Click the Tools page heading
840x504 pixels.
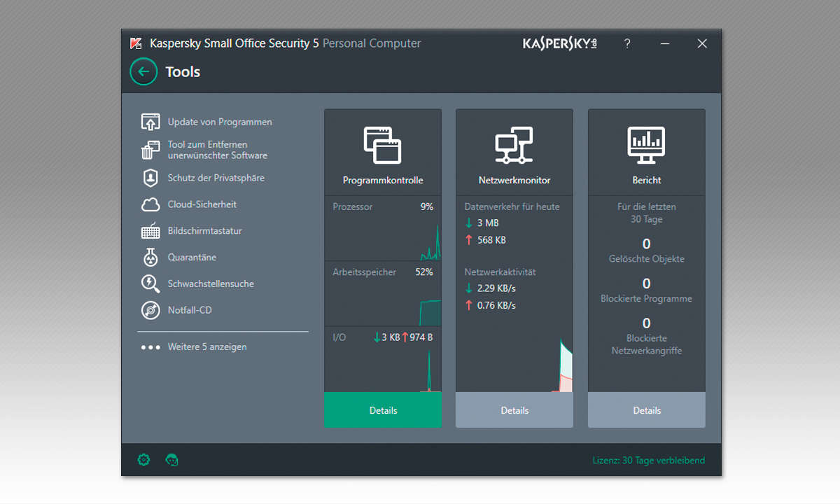click(183, 71)
